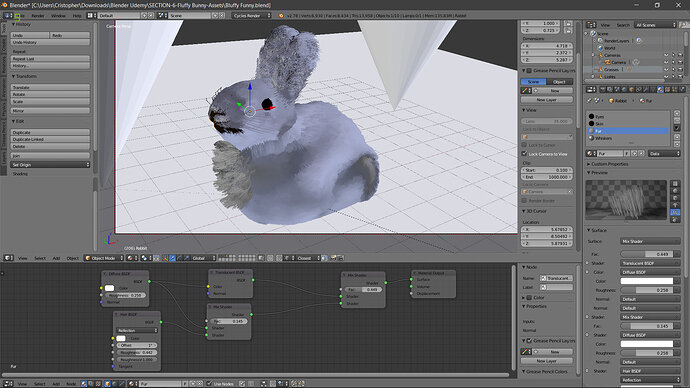Open the Render menu
690x388 pixels.
[38, 15]
